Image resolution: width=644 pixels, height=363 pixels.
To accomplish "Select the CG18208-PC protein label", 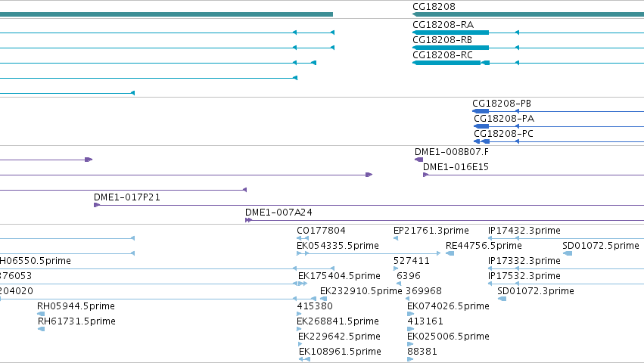I will pyautogui.click(x=503, y=134).
